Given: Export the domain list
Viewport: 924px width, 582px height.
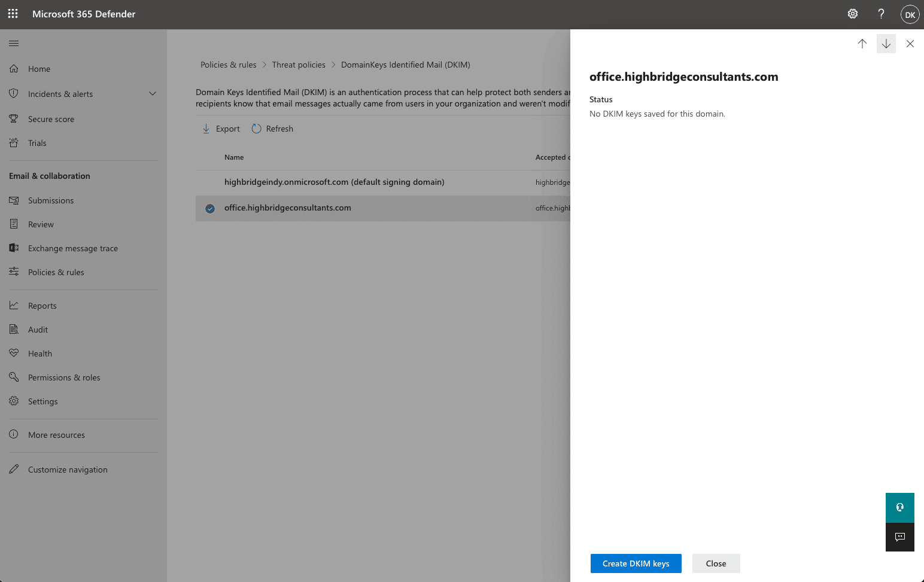Looking at the screenshot, I should pyautogui.click(x=220, y=128).
